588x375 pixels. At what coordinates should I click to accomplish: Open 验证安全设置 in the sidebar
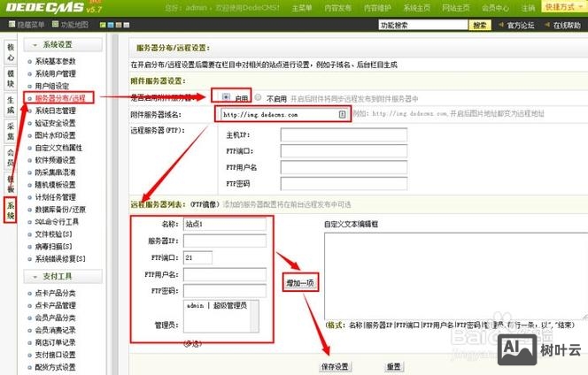point(56,123)
